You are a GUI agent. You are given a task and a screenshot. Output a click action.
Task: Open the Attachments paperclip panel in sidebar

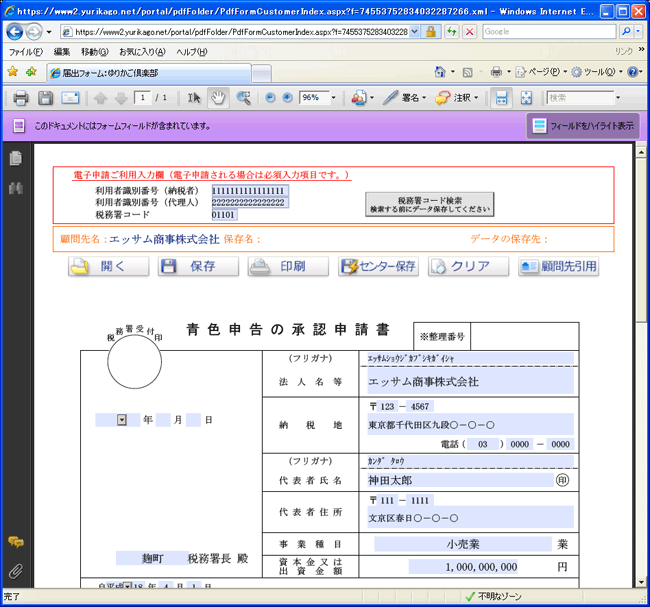pyautogui.click(x=16, y=571)
